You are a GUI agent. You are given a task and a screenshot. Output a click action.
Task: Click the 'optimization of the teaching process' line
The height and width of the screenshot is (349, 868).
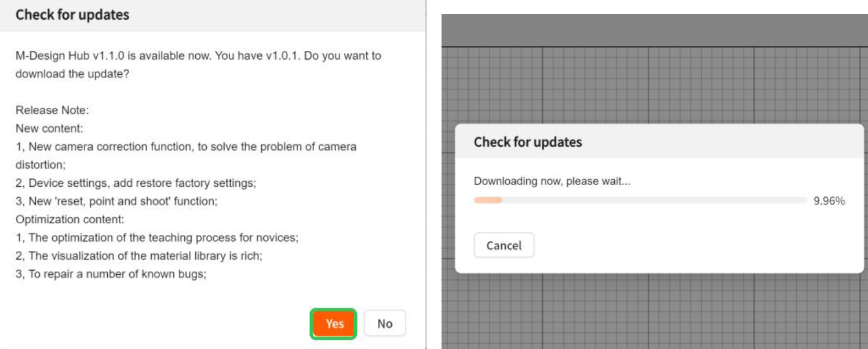[157, 238]
